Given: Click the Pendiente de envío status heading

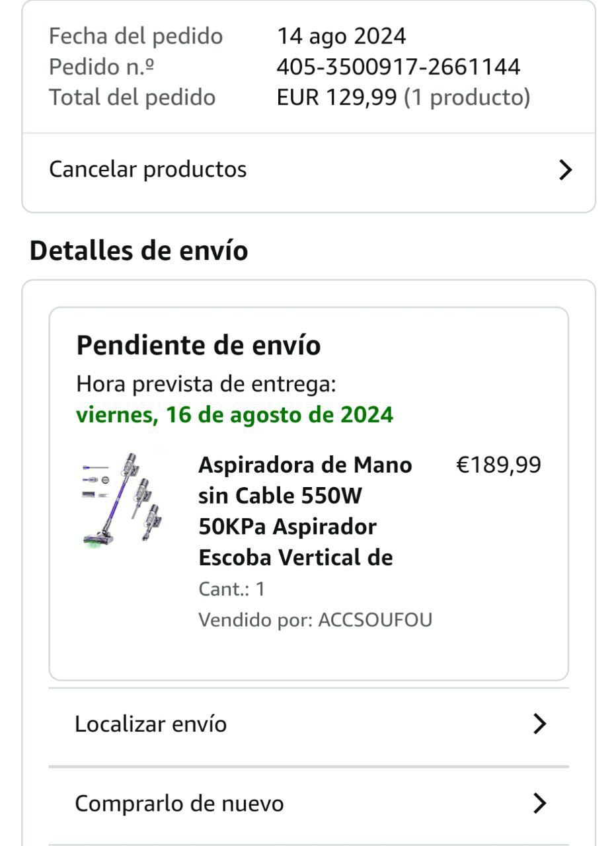Looking at the screenshot, I should pos(198,345).
